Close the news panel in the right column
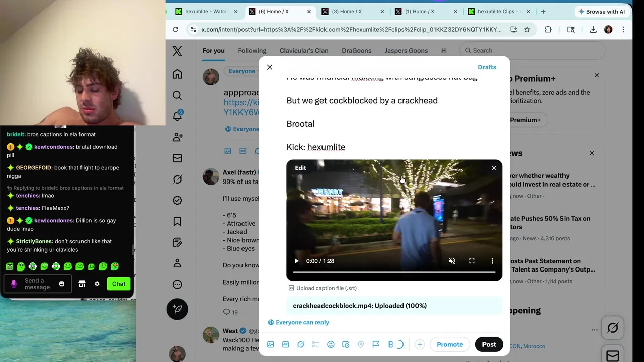644x362 pixels. point(592,153)
